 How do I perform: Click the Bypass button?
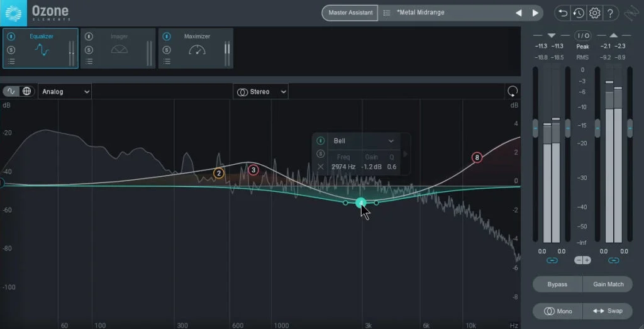click(x=557, y=284)
